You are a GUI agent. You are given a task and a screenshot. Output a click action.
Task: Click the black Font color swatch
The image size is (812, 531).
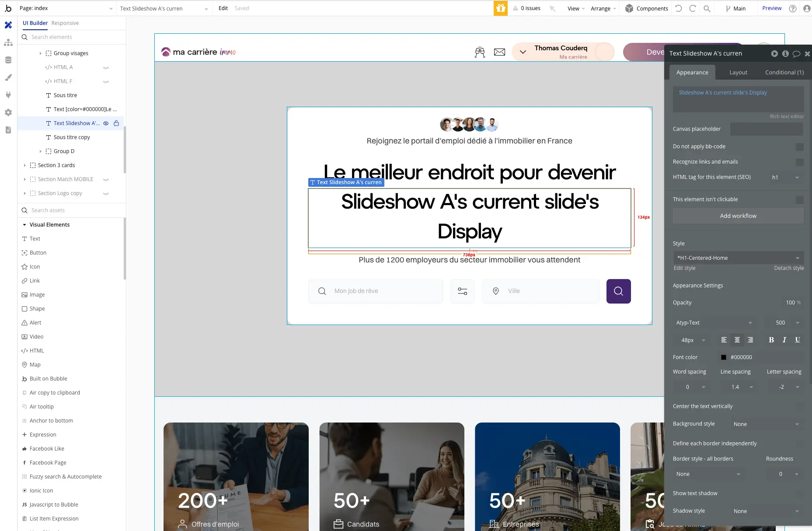[x=723, y=357]
